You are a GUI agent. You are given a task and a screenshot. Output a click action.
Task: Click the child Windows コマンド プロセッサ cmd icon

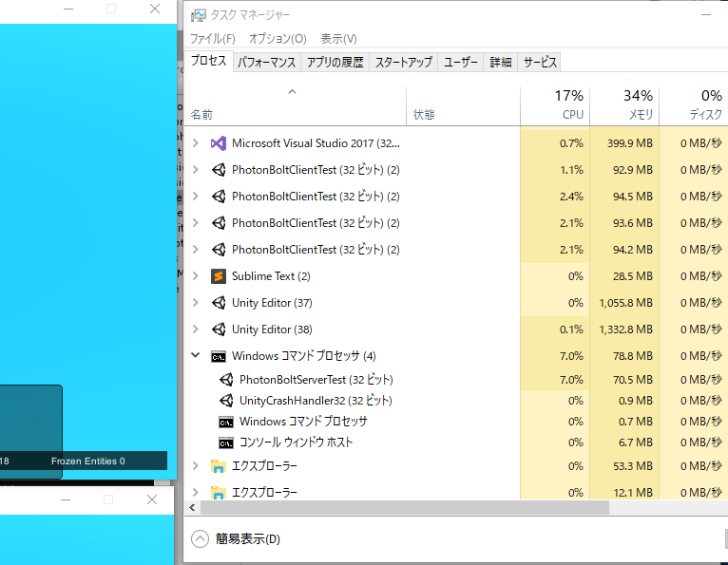(226, 423)
